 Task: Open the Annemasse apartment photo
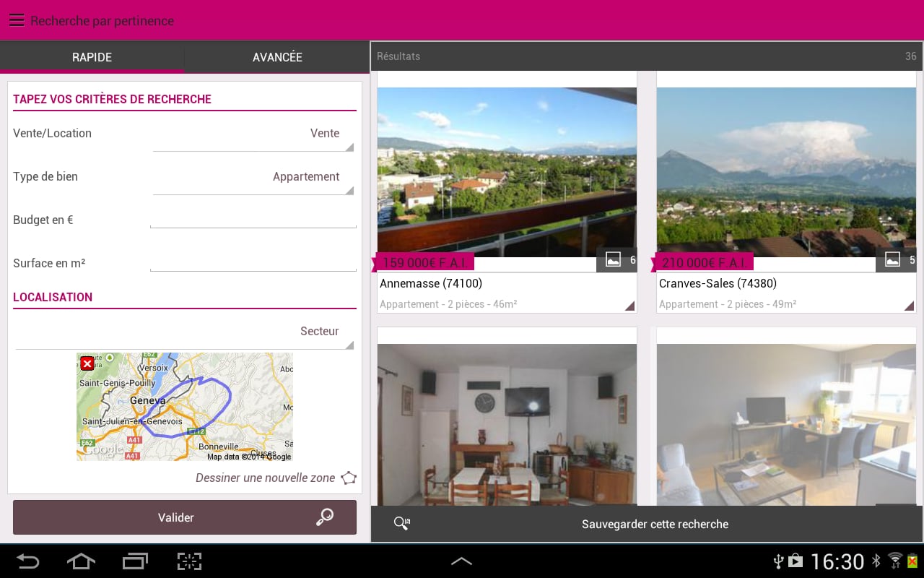pyautogui.click(x=507, y=172)
